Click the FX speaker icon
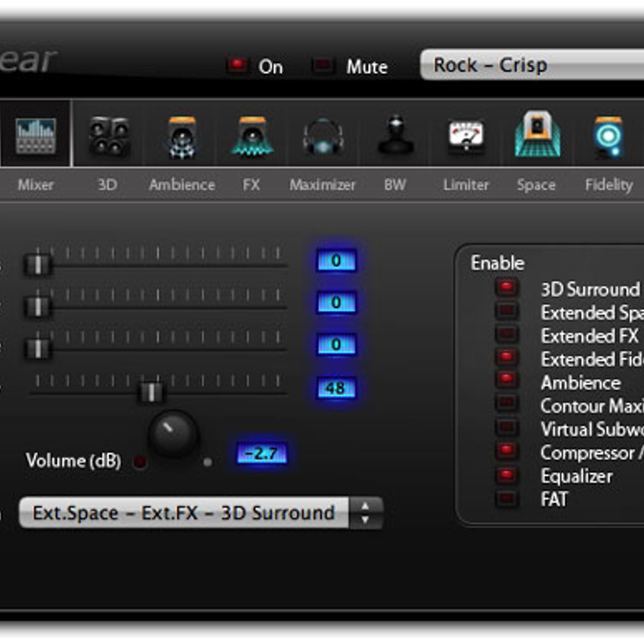The height and width of the screenshot is (644, 644). [252, 136]
